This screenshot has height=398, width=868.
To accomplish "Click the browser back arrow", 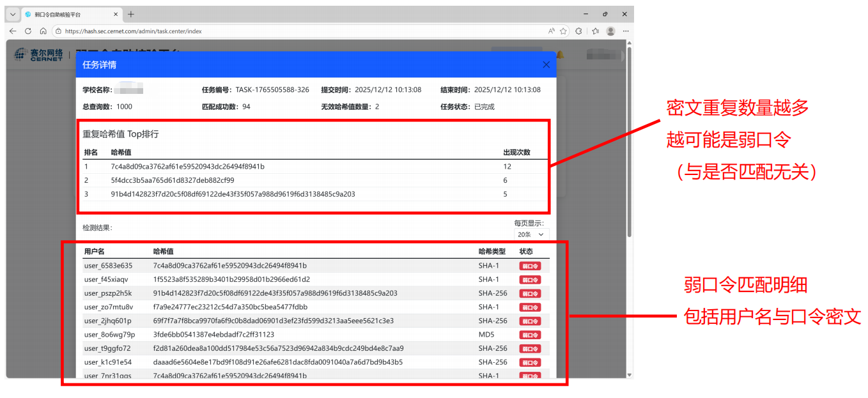I will (x=13, y=31).
